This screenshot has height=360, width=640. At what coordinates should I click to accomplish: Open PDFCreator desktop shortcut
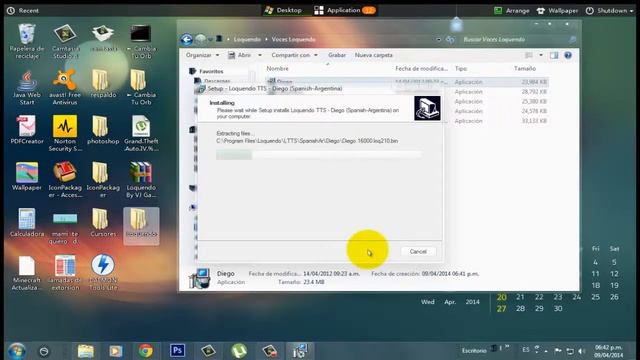click(x=27, y=130)
